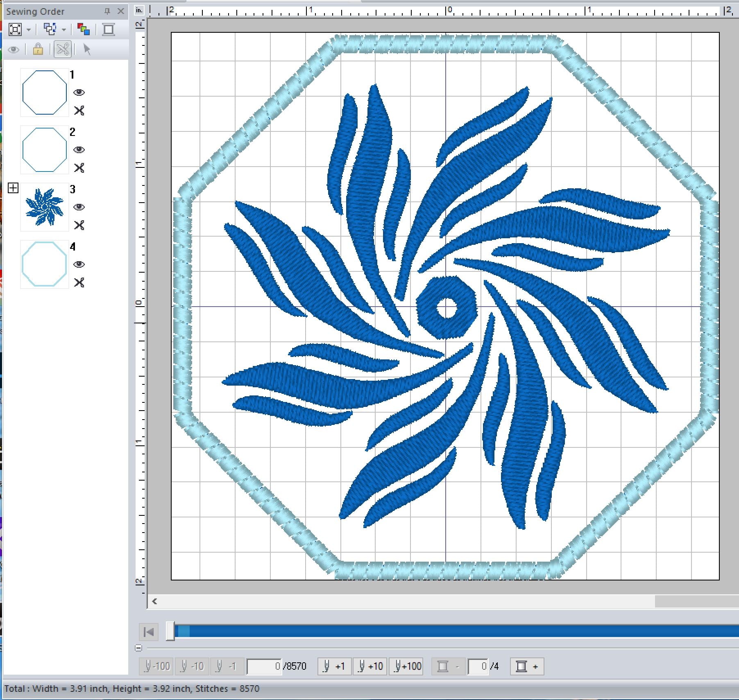739x700 pixels.
Task: Click the overlapping squares reorder icon
Action: click(50, 29)
